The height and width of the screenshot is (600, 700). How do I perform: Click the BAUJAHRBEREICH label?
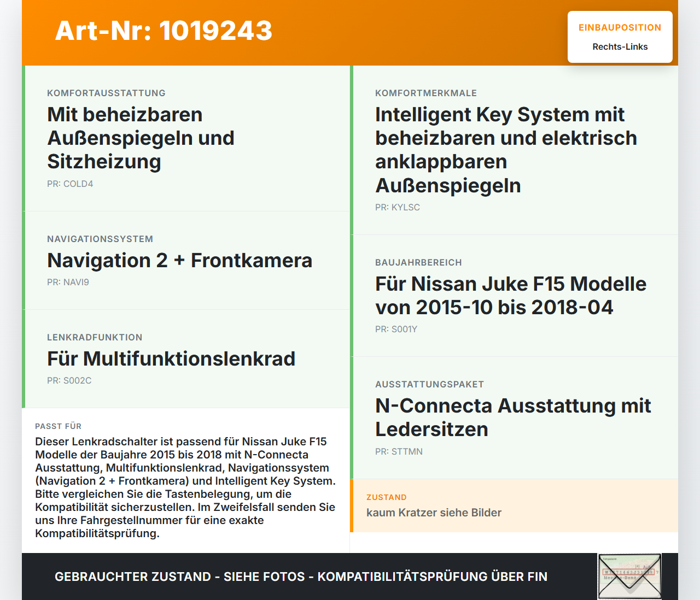click(418, 262)
